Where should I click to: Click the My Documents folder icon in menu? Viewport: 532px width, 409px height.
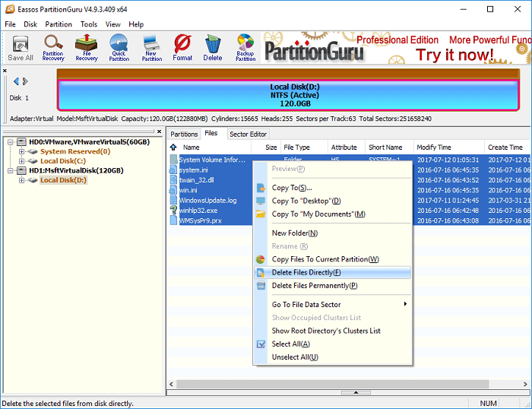point(261,214)
